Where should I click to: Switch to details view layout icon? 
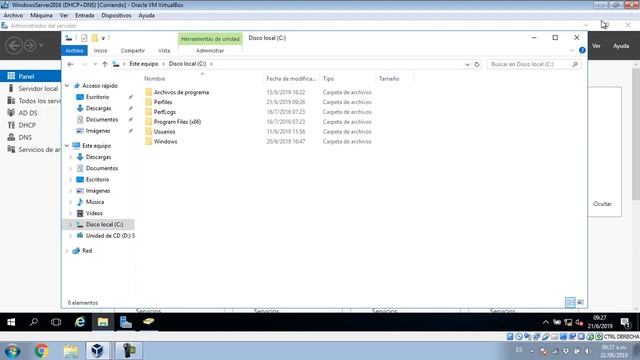tap(570, 302)
